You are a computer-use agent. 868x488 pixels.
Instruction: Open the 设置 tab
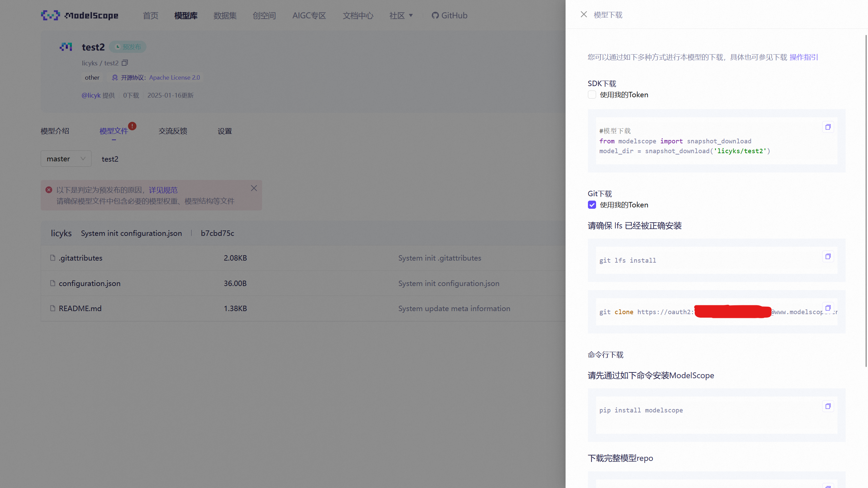pyautogui.click(x=224, y=131)
